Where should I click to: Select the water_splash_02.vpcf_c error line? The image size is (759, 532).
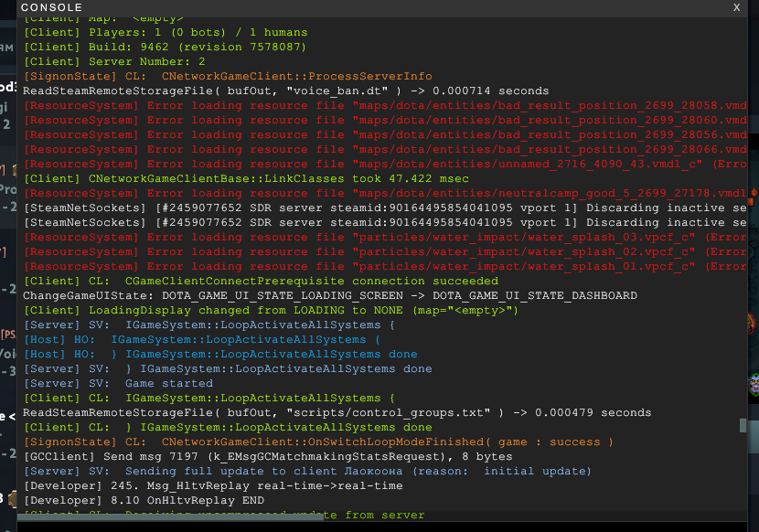385,251
